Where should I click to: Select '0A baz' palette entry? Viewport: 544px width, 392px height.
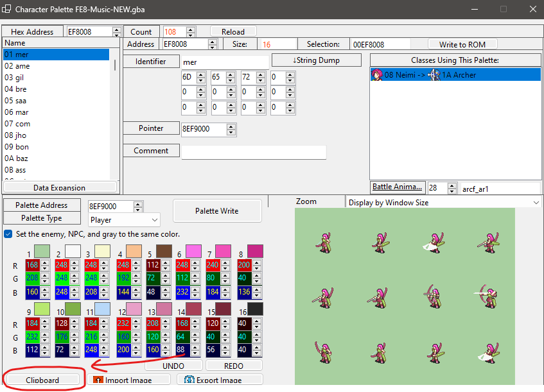[x=16, y=158]
